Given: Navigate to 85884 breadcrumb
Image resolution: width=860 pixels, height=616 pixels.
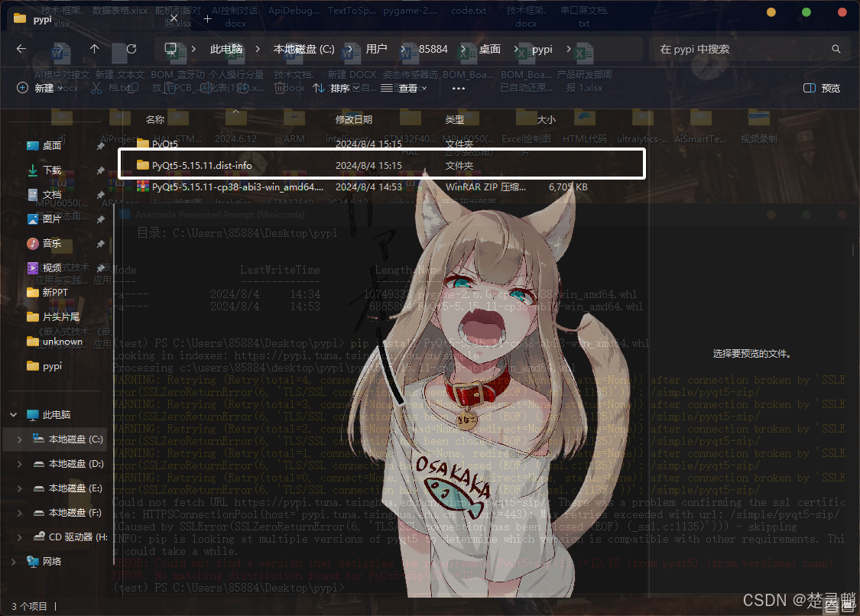Looking at the screenshot, I should [433, 49].
